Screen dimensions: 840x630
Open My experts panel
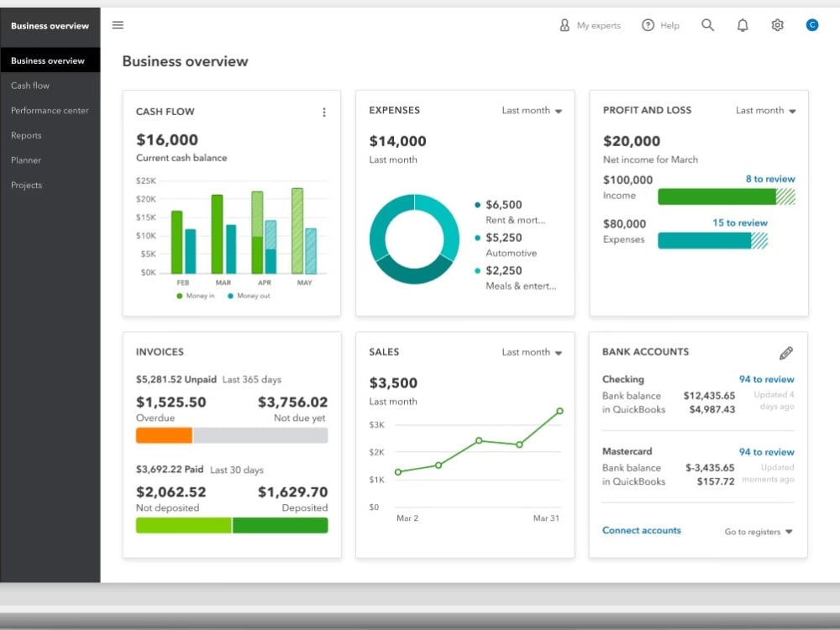point(590,25)
